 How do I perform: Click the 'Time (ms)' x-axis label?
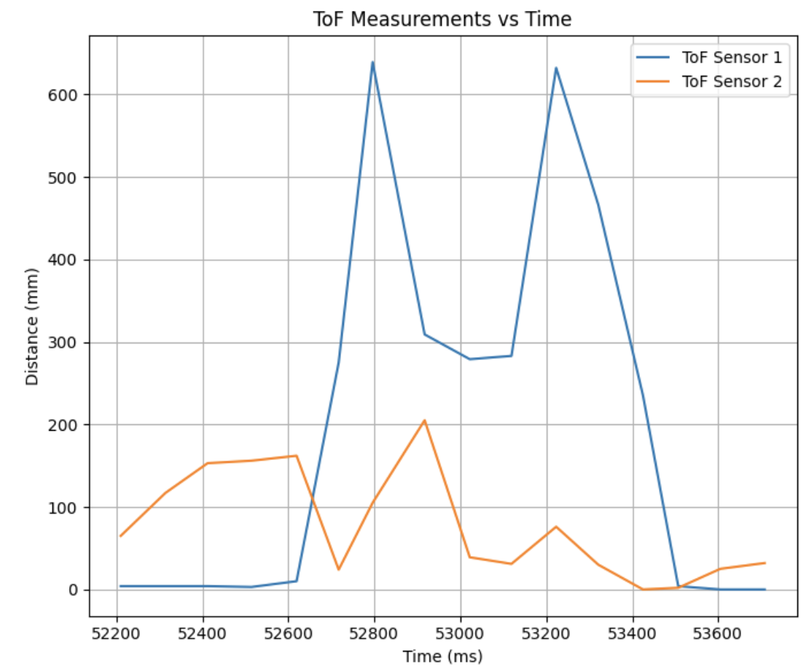click(x=442, y=657)
